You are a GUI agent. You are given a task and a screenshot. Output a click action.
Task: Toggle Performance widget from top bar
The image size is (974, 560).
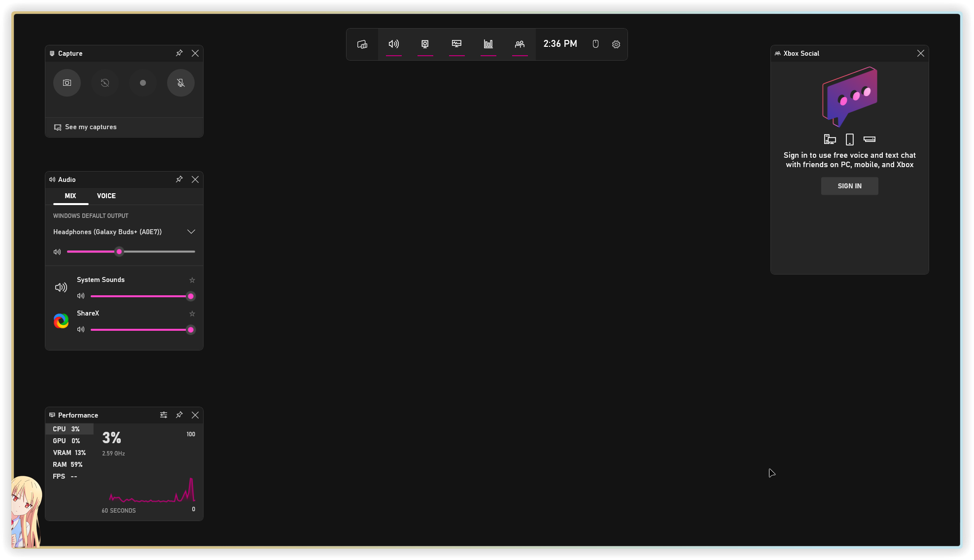457,44
